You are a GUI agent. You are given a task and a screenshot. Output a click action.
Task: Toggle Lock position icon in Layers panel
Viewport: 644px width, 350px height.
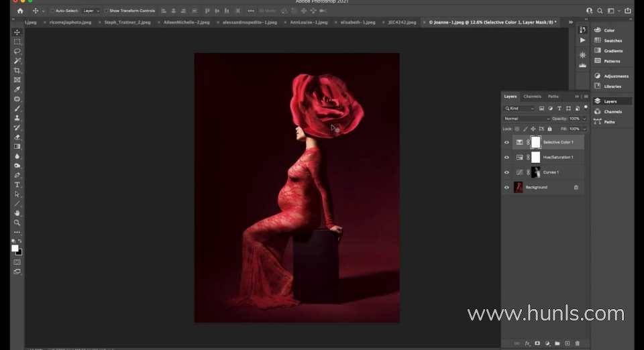(x=533, y=129)
